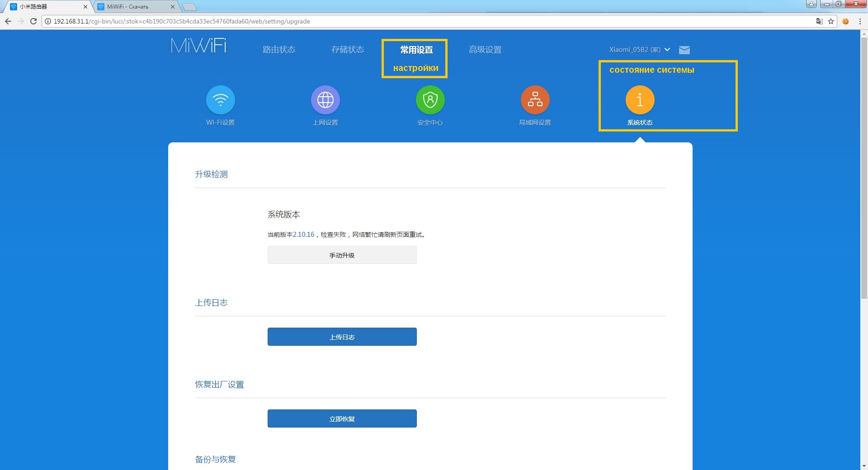Image resolution: width=868 pixels, height=470 pixels.
Task: Open the 系统状态 info icon
Action: (x=640, y=100)
